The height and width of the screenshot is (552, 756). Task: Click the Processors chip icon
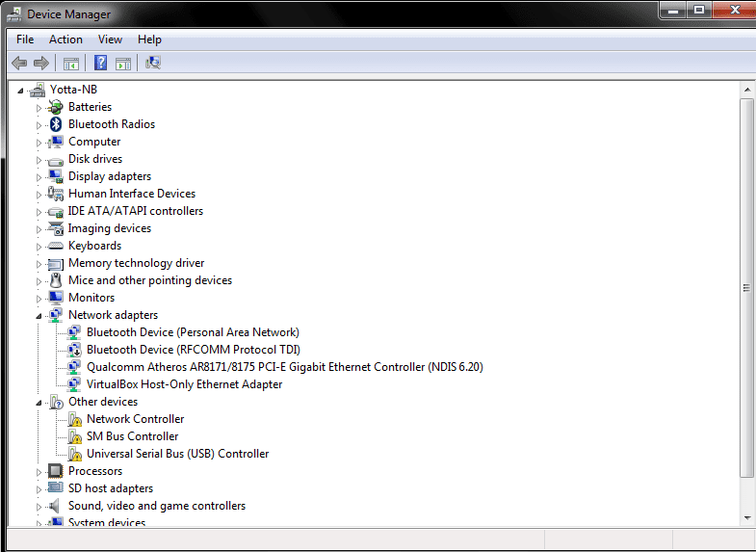(x=56, y=471)
